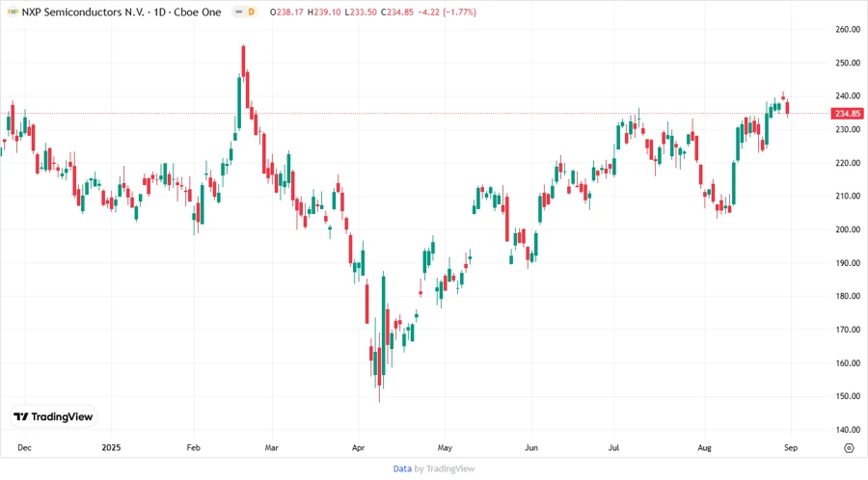Click the May label on time axis

click(445, 448)
